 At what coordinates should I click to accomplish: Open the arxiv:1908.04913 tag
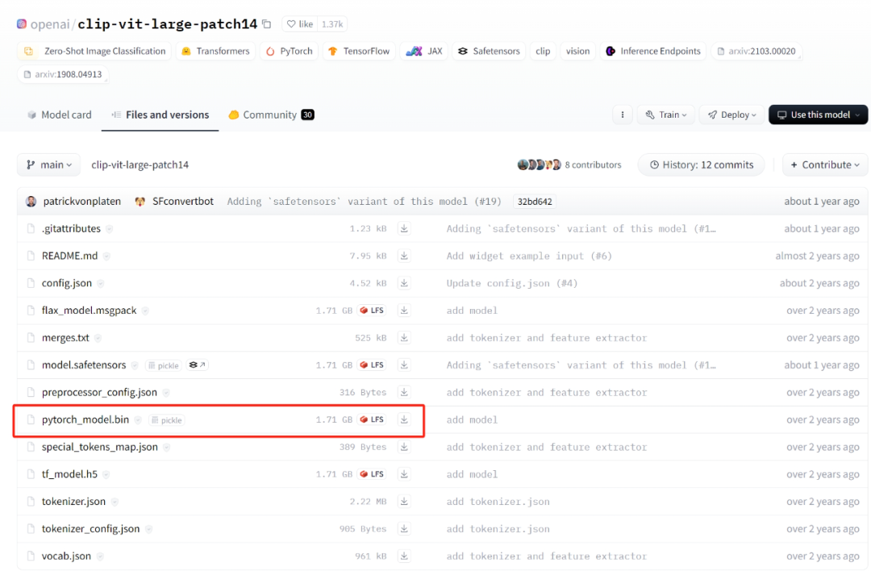[x=63, y=74]
